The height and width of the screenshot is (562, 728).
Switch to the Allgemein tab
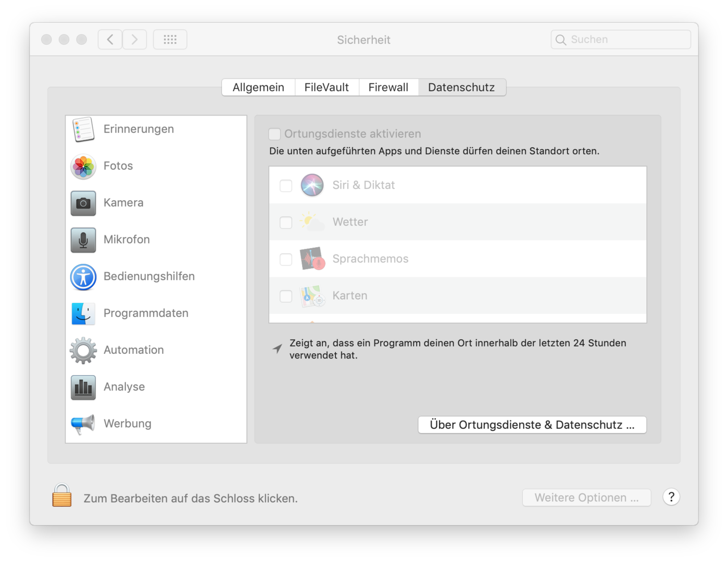(258, 87)
